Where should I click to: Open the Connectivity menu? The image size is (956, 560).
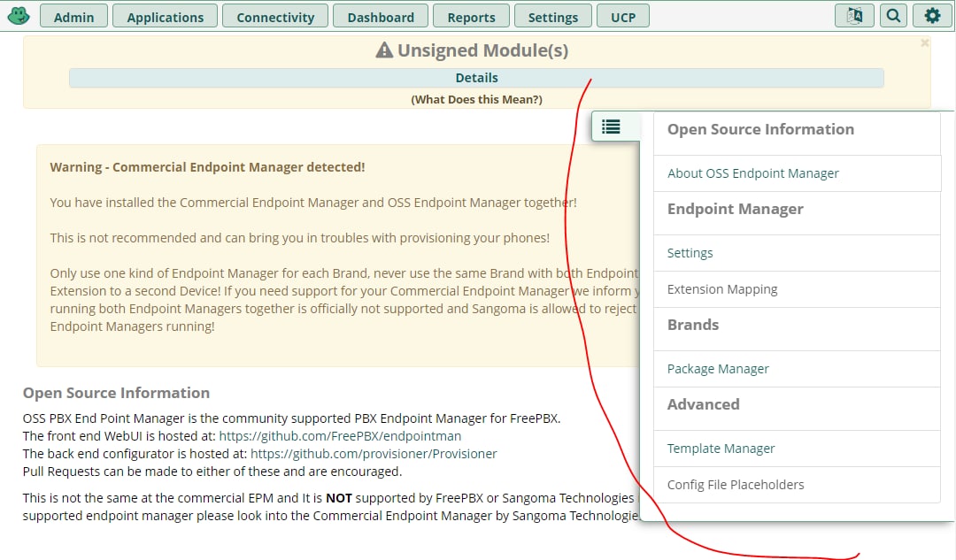pyautogui.click(x=275, y=17)
